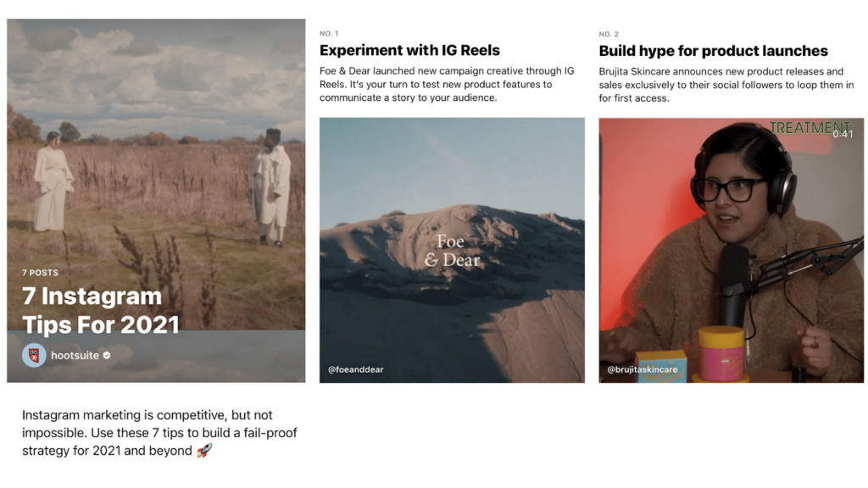868x488 pixels.
Task: Click the NO. 2 label
Action: [x=609, y=34]
